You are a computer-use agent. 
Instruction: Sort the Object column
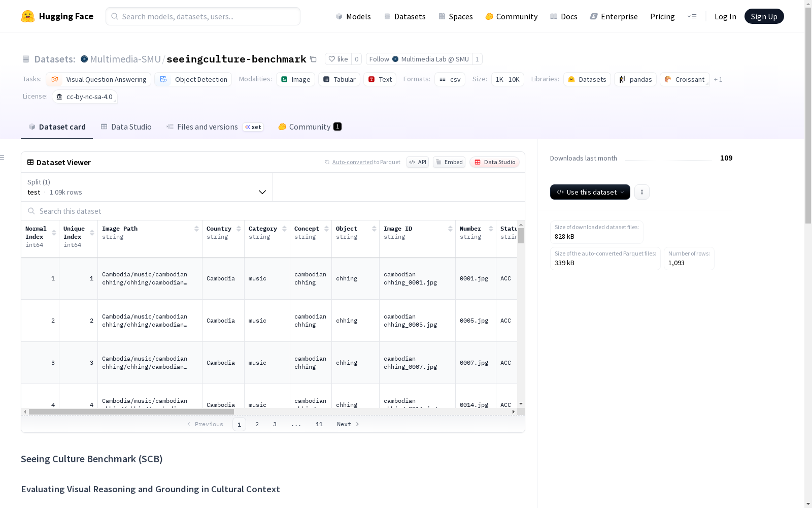374,229
